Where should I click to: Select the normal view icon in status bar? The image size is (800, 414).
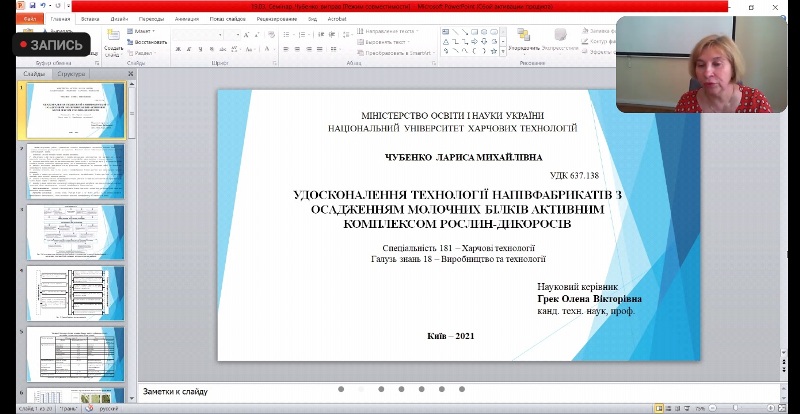tap(658, 407)
